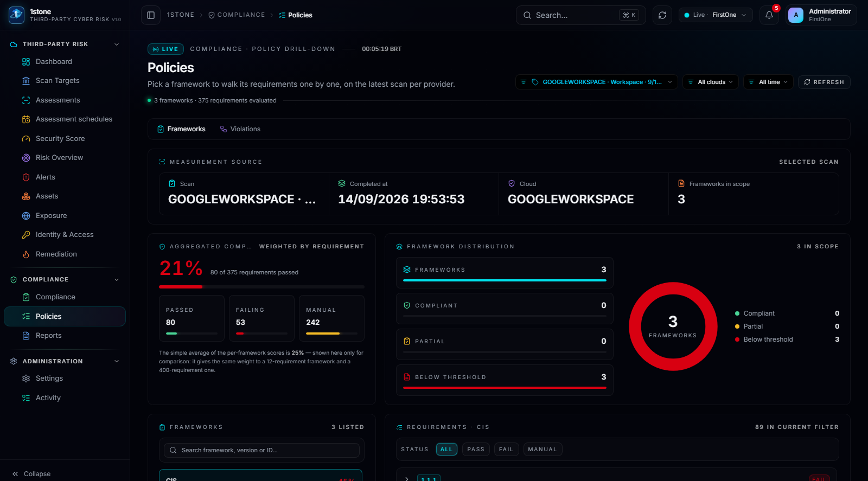Click the Assessment schedules calendar icon
Viewport: 868px width, 481px height.
point(26,119)
